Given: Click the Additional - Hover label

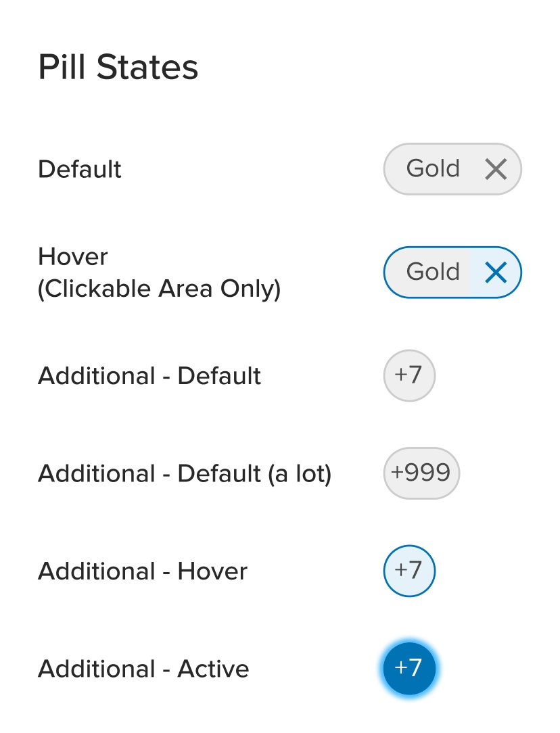Looking at the screenshot, I should click(x=143, y=571).
